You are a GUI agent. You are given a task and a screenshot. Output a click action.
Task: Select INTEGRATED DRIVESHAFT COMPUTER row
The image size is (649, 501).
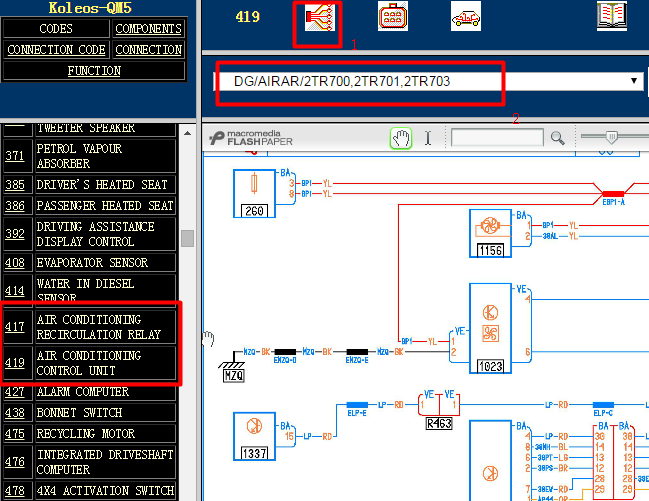[105, 462]
